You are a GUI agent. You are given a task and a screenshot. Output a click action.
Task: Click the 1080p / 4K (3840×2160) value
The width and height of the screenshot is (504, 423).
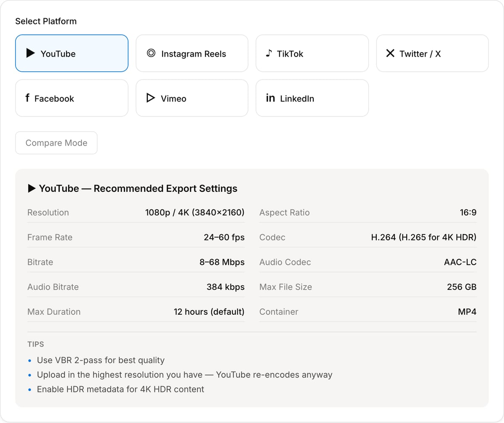(195, 212)
